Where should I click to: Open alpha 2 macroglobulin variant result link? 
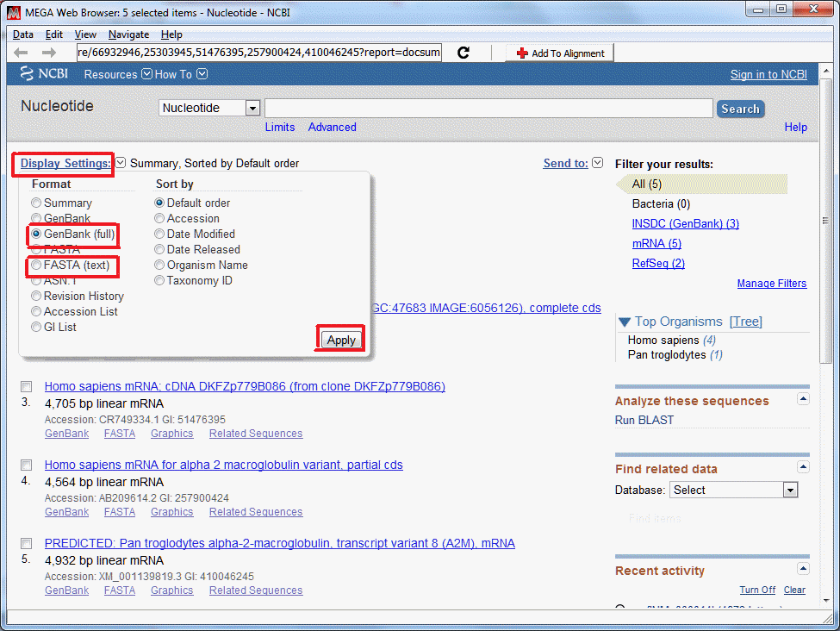(x=224, y=465)
